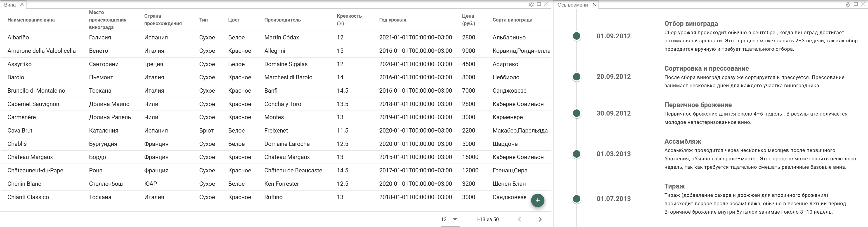The width and height of the screenshot is (868, 227).
Task: Sort by Тип column header
Action: tap(203, 20)
